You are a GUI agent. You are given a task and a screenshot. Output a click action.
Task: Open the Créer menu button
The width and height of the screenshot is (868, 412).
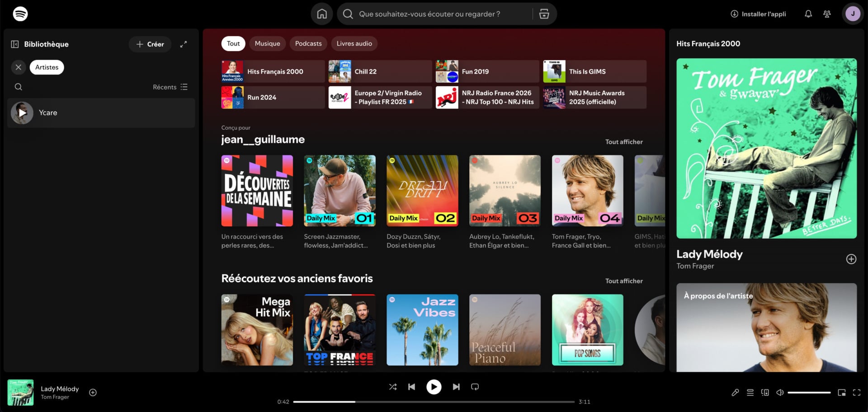click(150, 44)
